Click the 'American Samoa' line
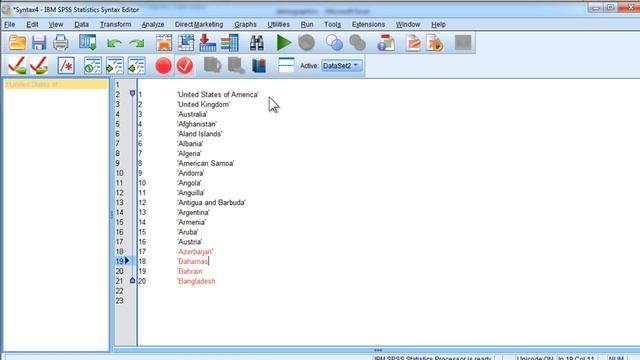Image resolution: width=640 pixels, height=360 pixels. point(206,163)
